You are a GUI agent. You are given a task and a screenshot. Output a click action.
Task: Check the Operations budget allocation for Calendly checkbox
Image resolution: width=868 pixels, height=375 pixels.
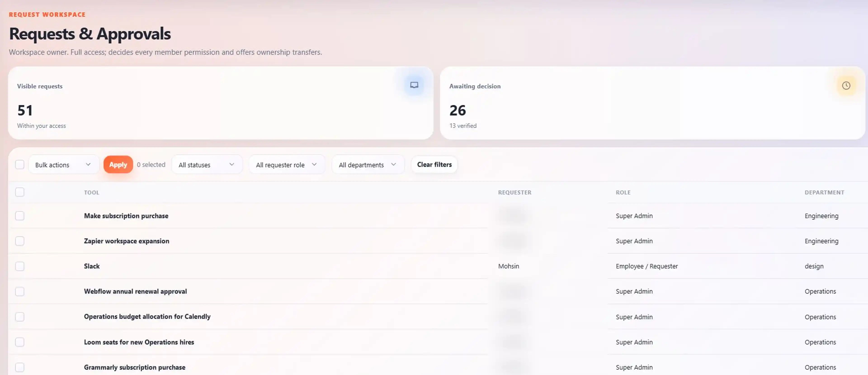[20, 317]
